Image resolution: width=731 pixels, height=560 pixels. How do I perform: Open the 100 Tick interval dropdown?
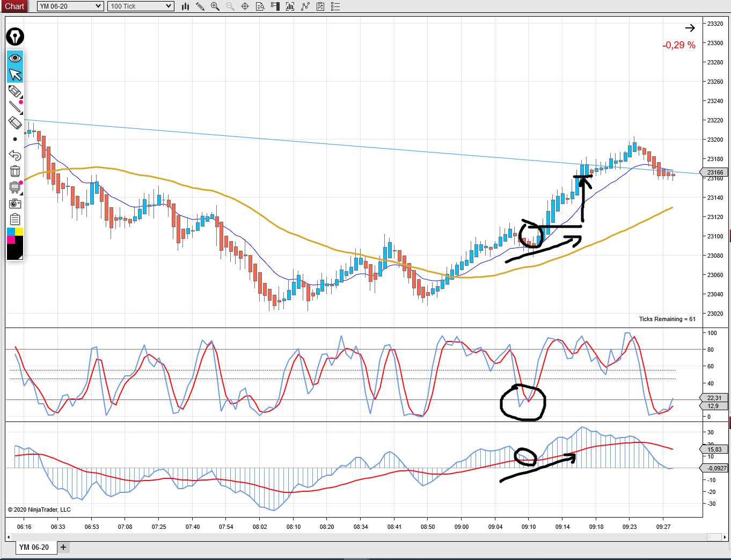point(141,6)
